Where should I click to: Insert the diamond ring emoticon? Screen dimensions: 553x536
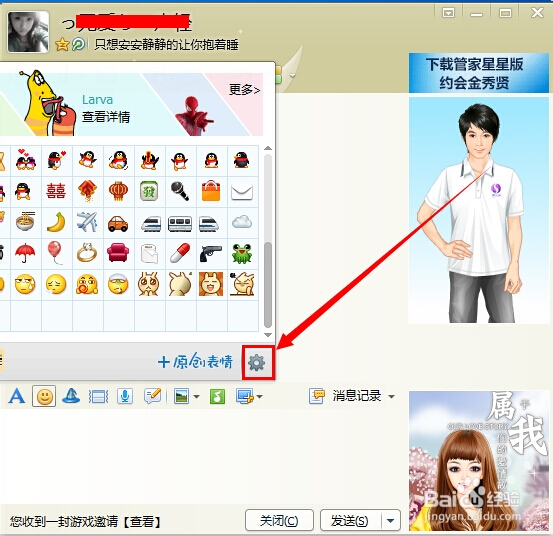pyautogui.click(x=87, y=253)
